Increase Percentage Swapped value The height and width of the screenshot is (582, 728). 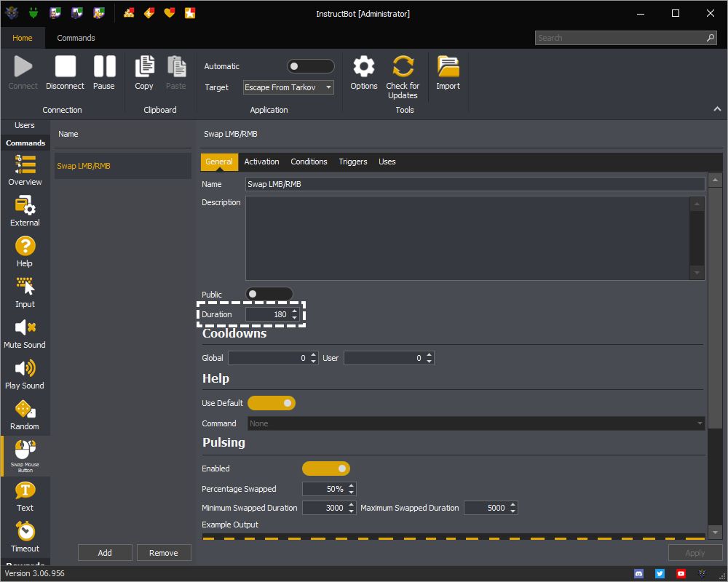(352, 485)
